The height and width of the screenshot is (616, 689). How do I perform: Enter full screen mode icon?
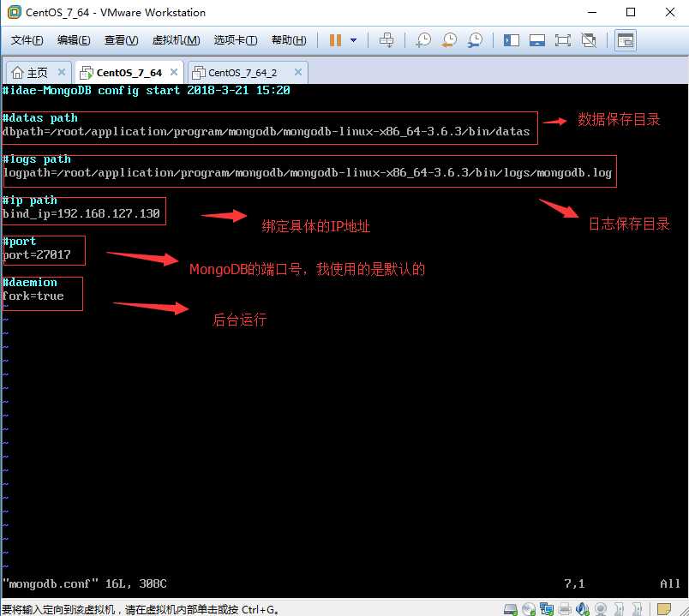pyautogui.click(x=563, y=40)
